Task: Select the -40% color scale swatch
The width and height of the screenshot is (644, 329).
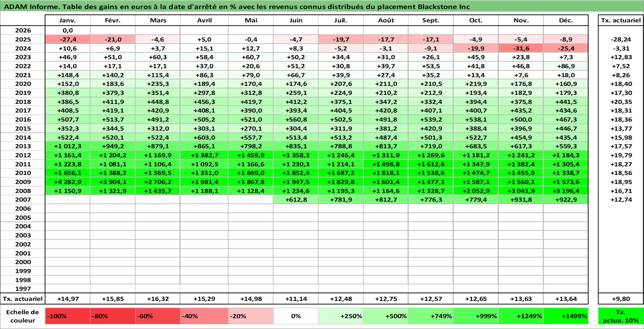Action: (x=204, y=316)
